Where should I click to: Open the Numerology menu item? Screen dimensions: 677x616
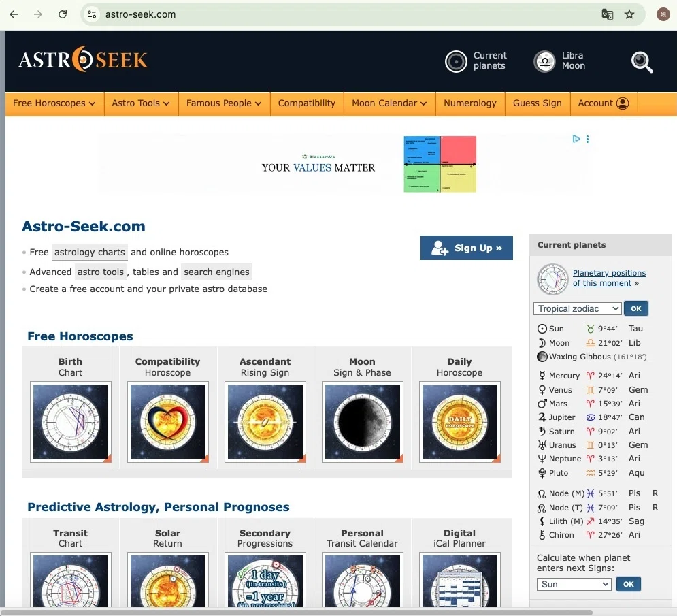(470, 103)
